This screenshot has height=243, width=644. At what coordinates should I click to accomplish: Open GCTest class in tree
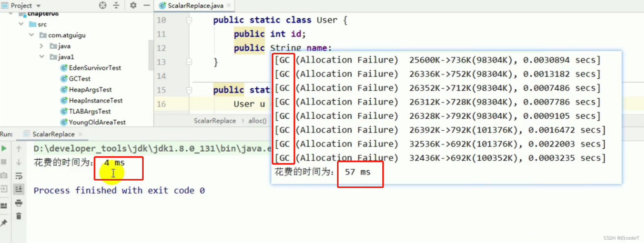click(x=80, y=79)
